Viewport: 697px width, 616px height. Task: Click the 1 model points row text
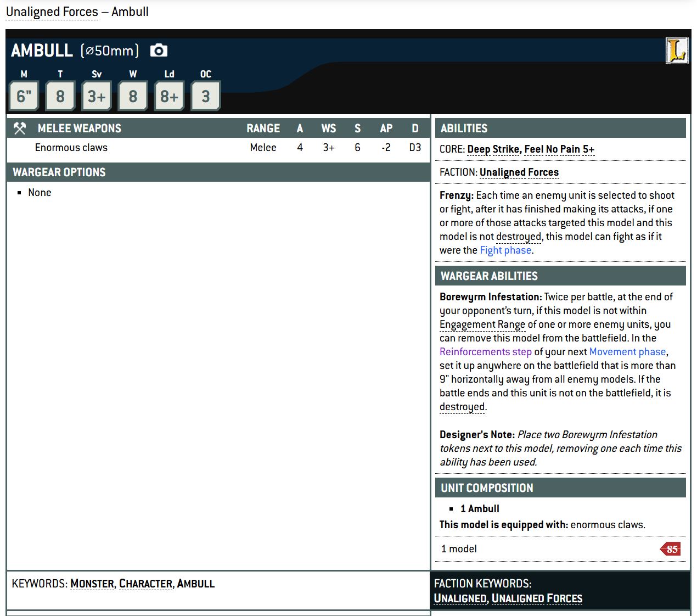pyautogui.click(x=459, y=549)
